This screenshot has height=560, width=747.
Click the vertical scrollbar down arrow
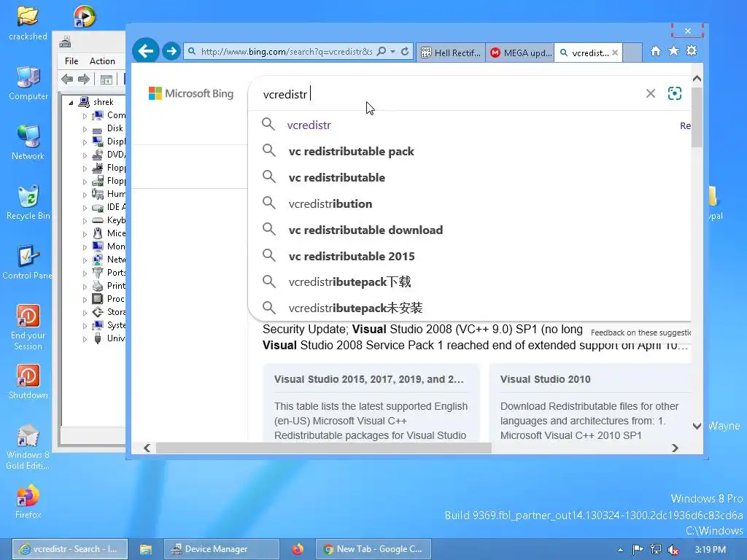click(697, 426)
